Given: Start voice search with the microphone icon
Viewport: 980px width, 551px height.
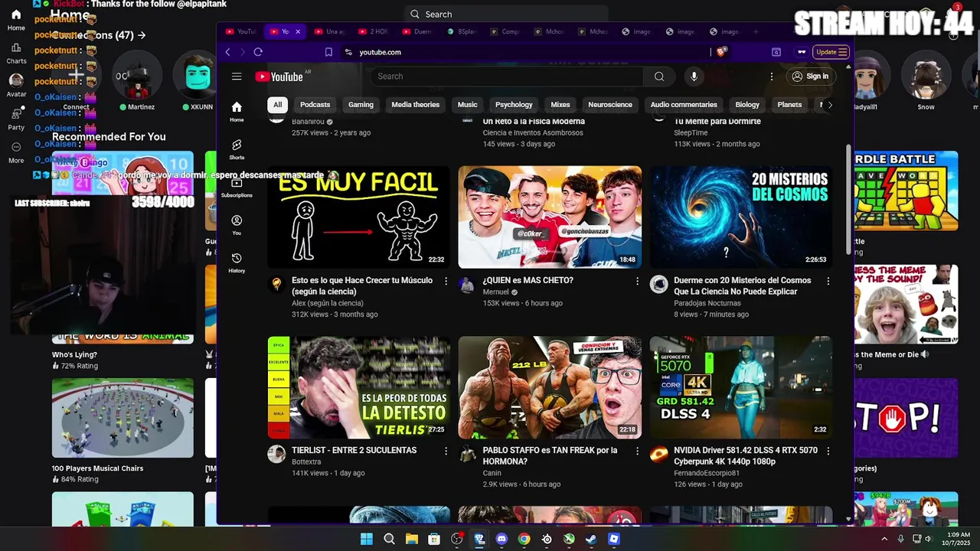Looking at the screenshot, I should pos(694,77).
